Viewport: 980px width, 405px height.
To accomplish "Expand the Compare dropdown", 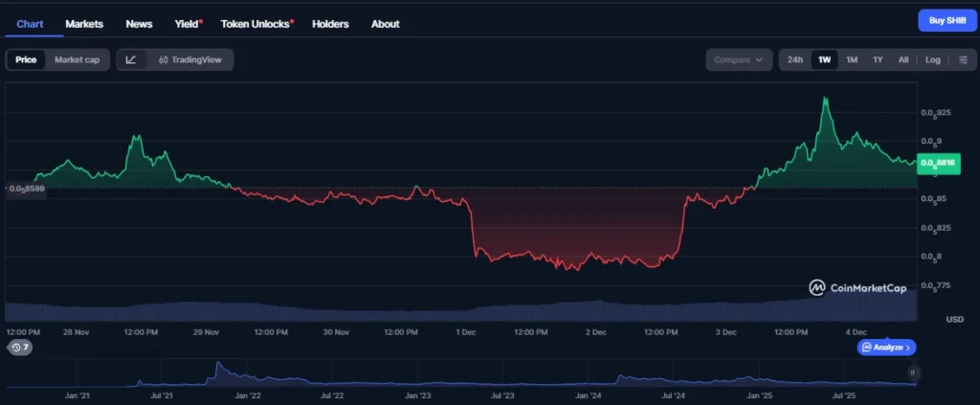I will point(739,60).
